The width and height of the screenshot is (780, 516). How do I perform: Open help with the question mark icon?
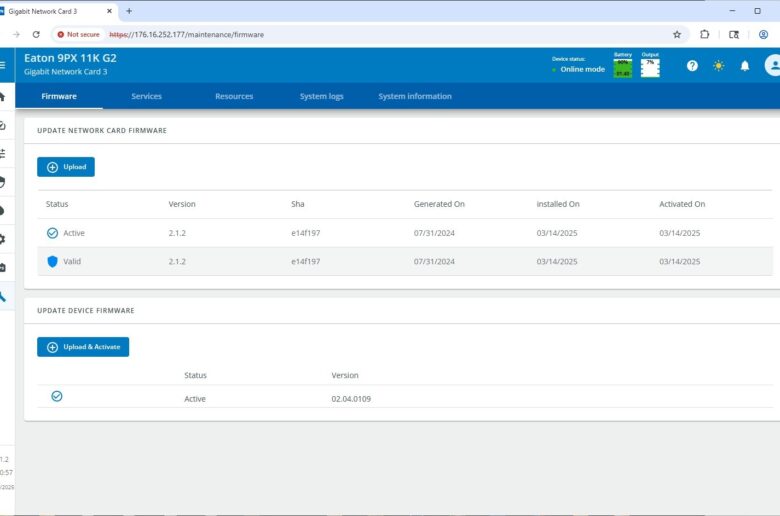(x=692, y=66)
